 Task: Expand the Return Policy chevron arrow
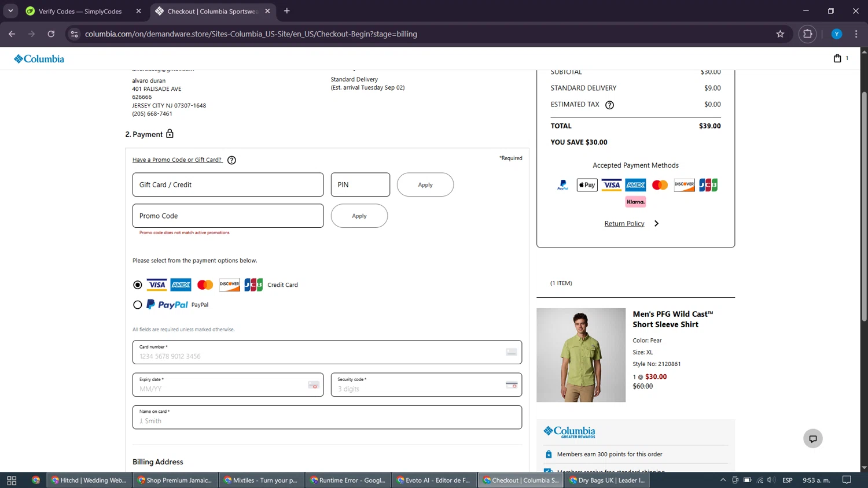tap(656, 224)
